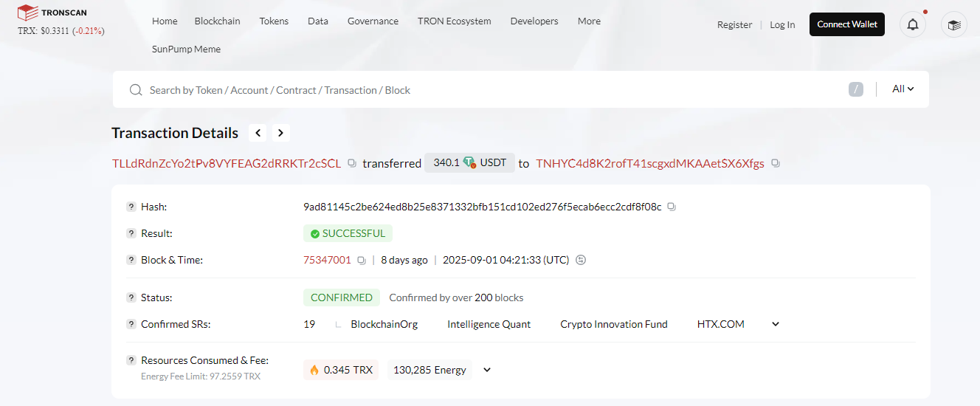Click the USDT token icon
This screenshot has width=980, height=406.
click(469, 162)
